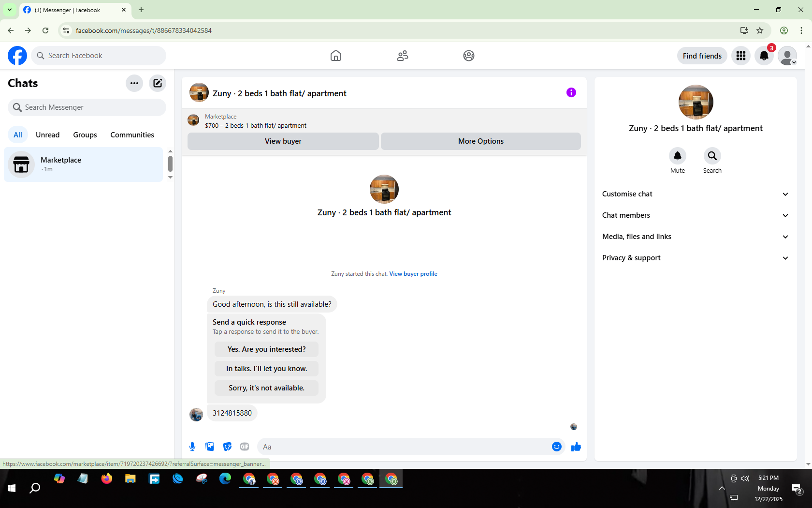This screenshot has height=508, width=812.
Task: Open the Windows Start menu
Action: click(x=12, y=488)
